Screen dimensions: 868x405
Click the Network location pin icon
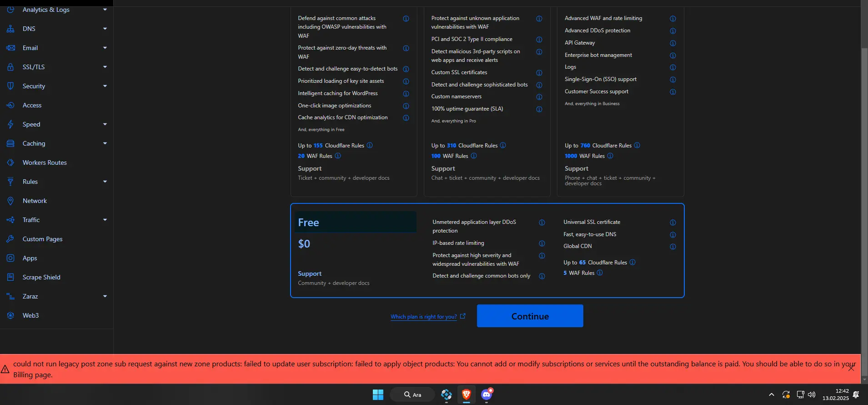[10, 201]
